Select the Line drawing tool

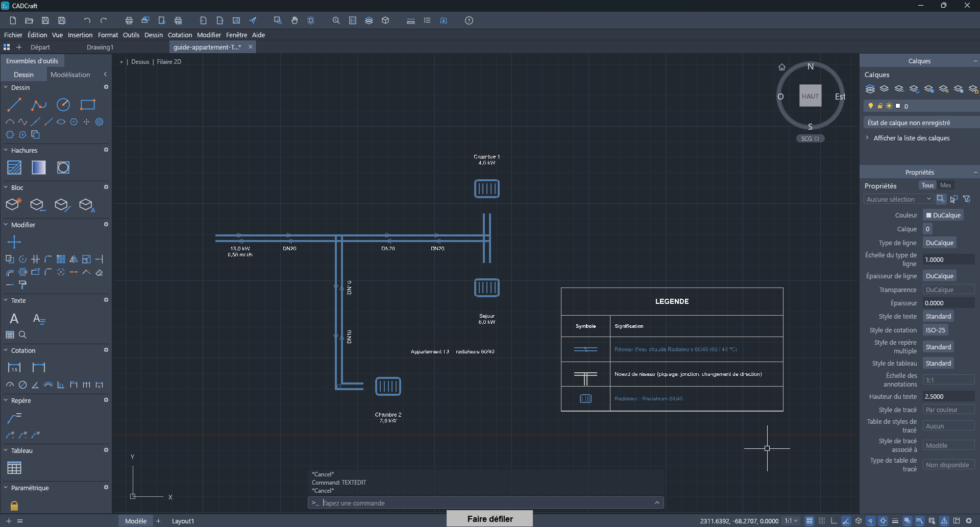coord(14,105)
